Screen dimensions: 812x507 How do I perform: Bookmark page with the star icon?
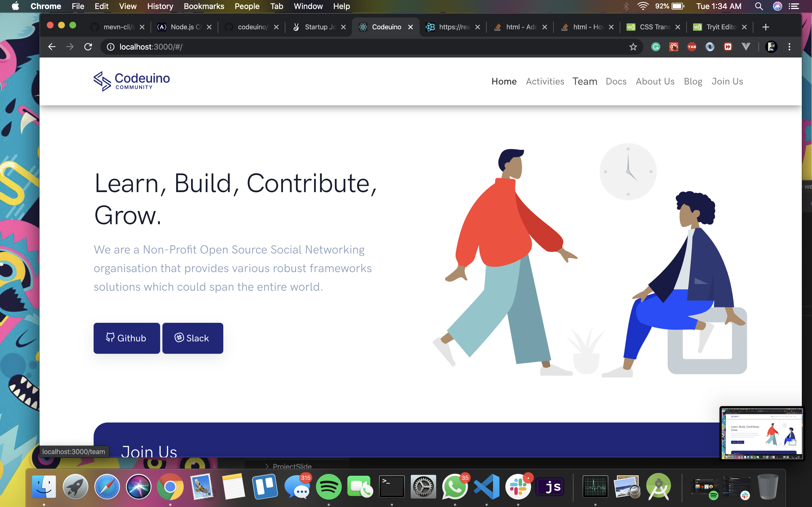(x=633, y=47)
